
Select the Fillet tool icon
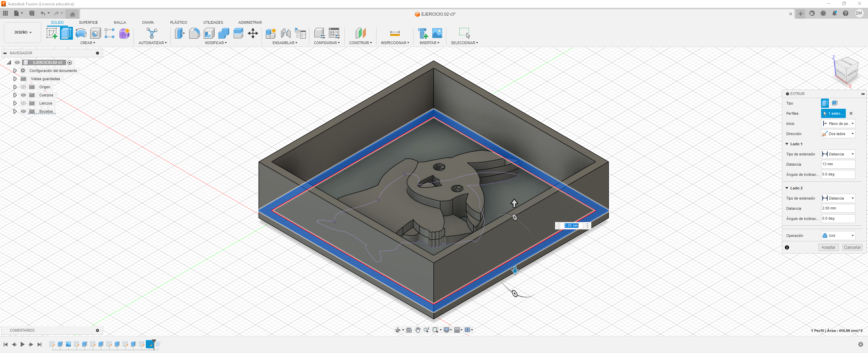coord(194,33)
